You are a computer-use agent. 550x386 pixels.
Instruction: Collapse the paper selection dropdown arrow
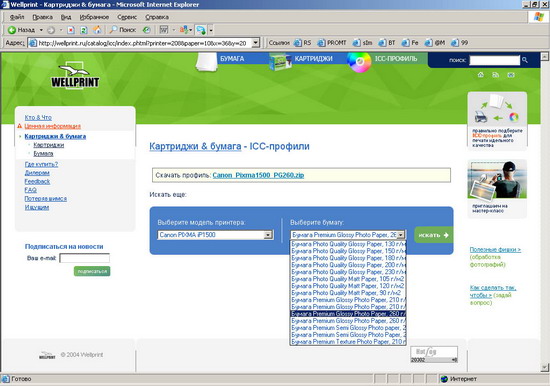[x=401, y=235]
